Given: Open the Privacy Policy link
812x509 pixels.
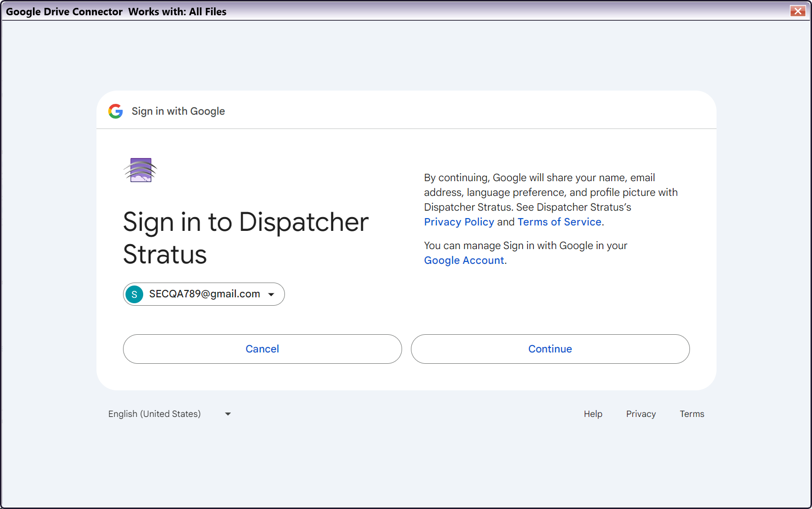Looking at the screenshot, I should [x=459, y=222].
